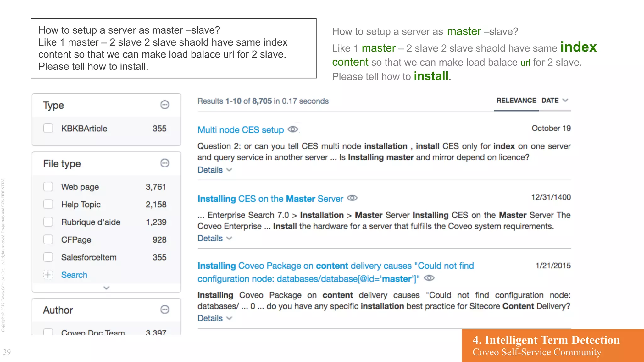Enable the CFPage filter checkbox
Image resolution: width=644 pixels, height=362 pixels.
coord(48,239)
